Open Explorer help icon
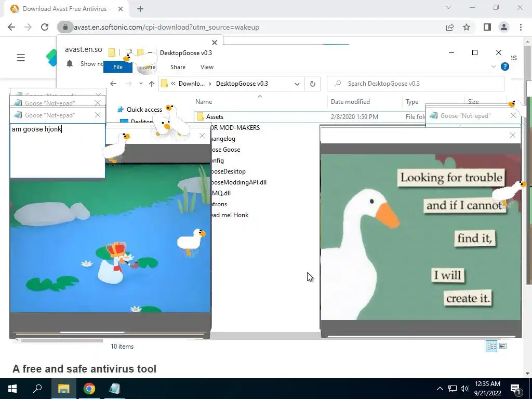This screenshot has width=532, height=399. 505,67
